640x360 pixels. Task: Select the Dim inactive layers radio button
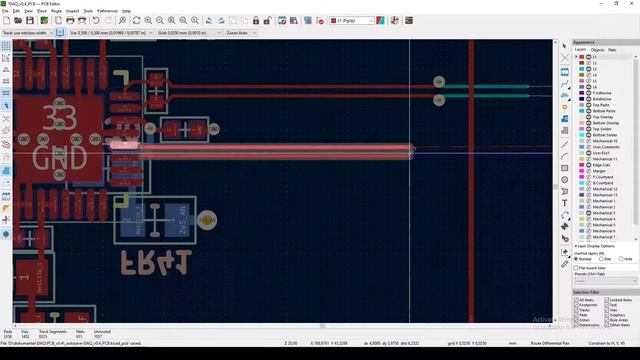coord(601,259)
